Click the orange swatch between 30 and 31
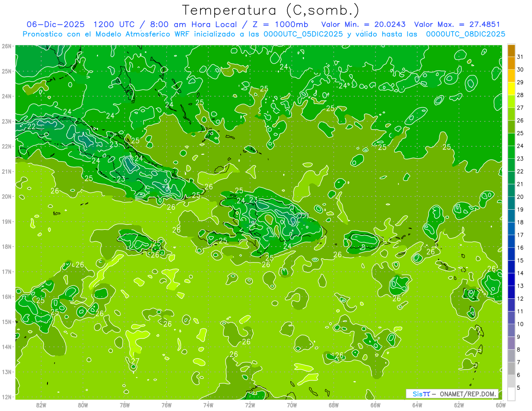The height and width of the screenshot is (411, 532). click(511, 63)
